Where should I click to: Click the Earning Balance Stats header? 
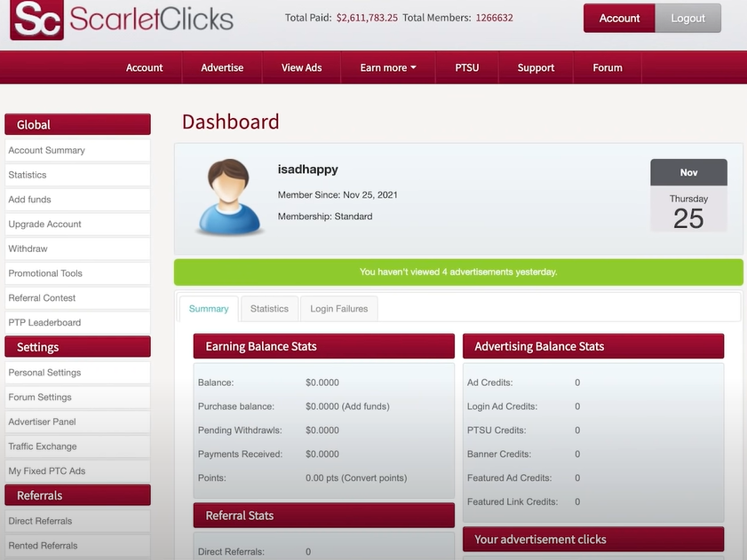tap(324, 346)
